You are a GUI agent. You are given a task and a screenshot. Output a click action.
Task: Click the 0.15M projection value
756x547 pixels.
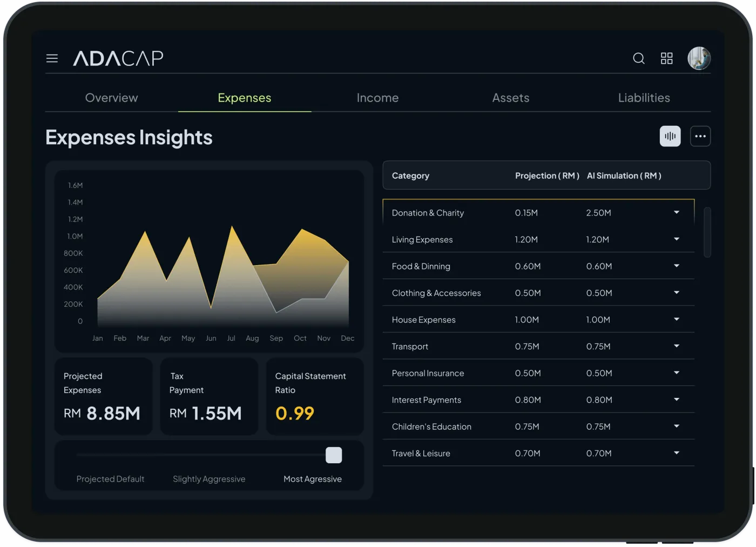[526, 213]
